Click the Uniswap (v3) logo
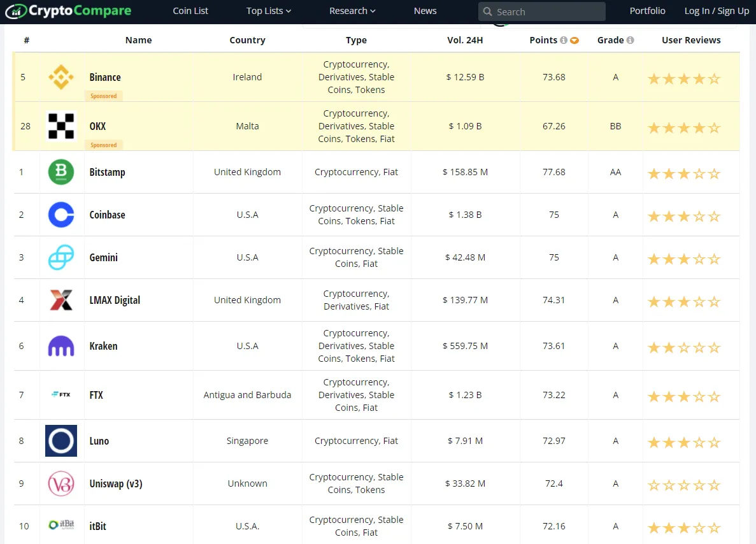The height and width of the screenshot is (544, 756). pos(61,483)
